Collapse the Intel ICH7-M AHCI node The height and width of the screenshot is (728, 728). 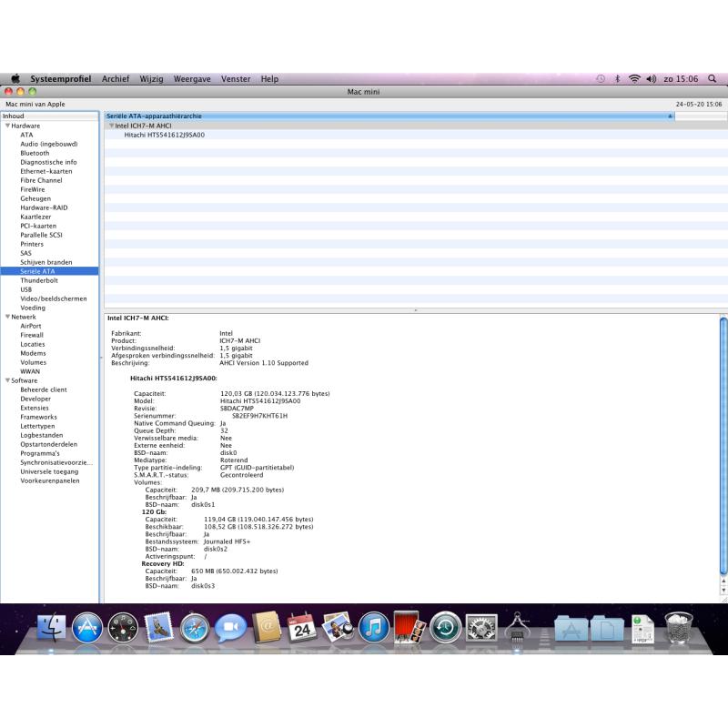tap(111, 126)
